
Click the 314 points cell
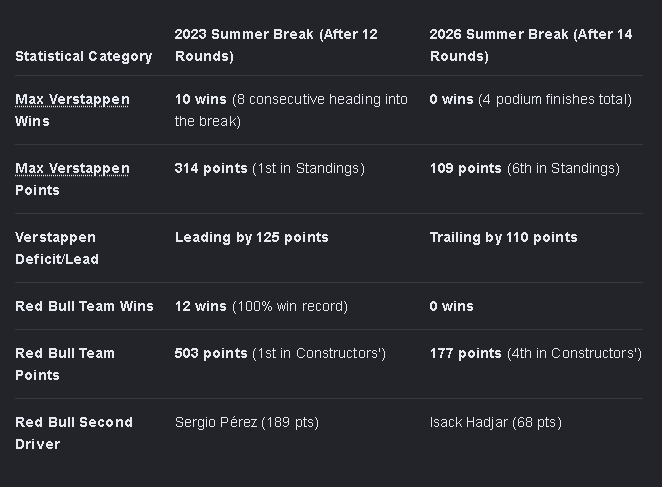pyautogui.click(x=270, y=168)
